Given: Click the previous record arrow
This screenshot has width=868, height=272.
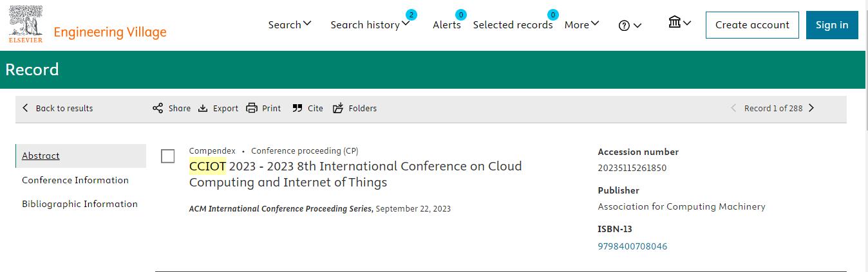Looking at the screenshot, I should point(733,108).
